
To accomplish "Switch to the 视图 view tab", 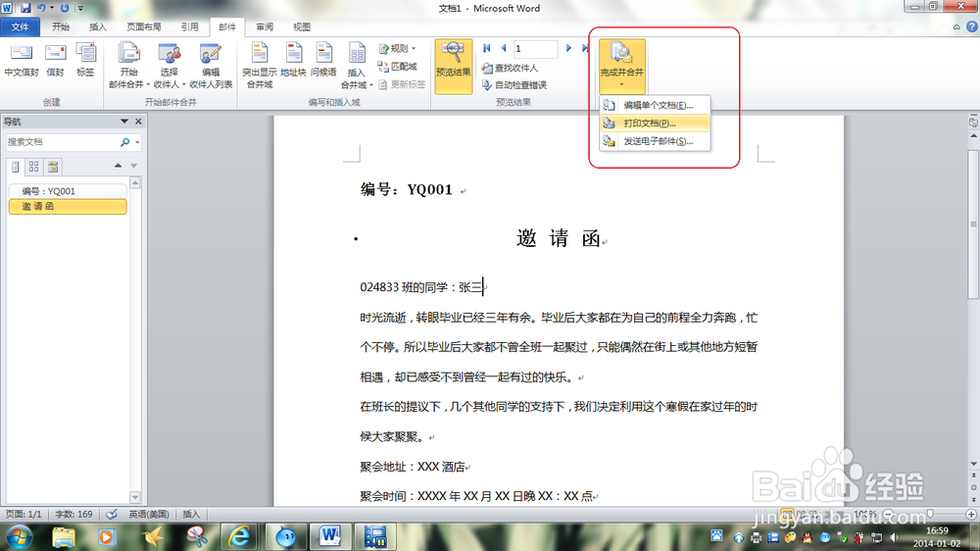I will tap(302, 26).
